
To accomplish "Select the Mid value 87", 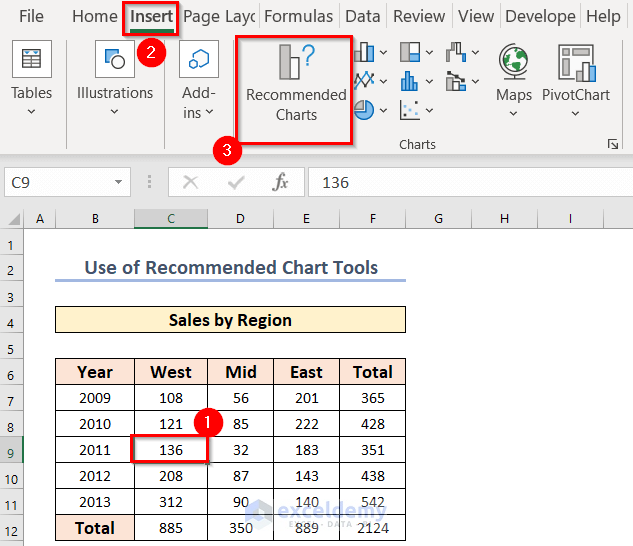I will tap(241, 476).
